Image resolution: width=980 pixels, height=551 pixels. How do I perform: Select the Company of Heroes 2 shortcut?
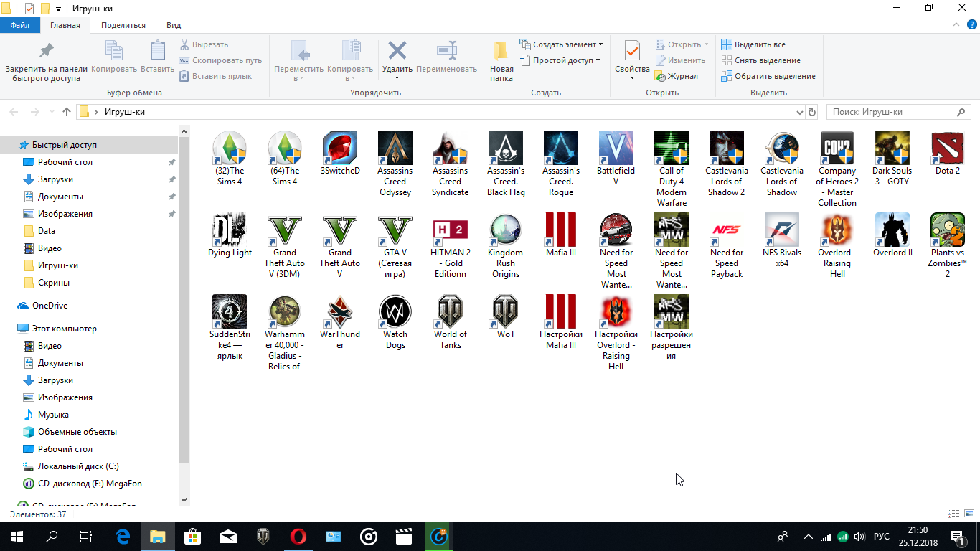pyautogui.click(x=837, y=169)
